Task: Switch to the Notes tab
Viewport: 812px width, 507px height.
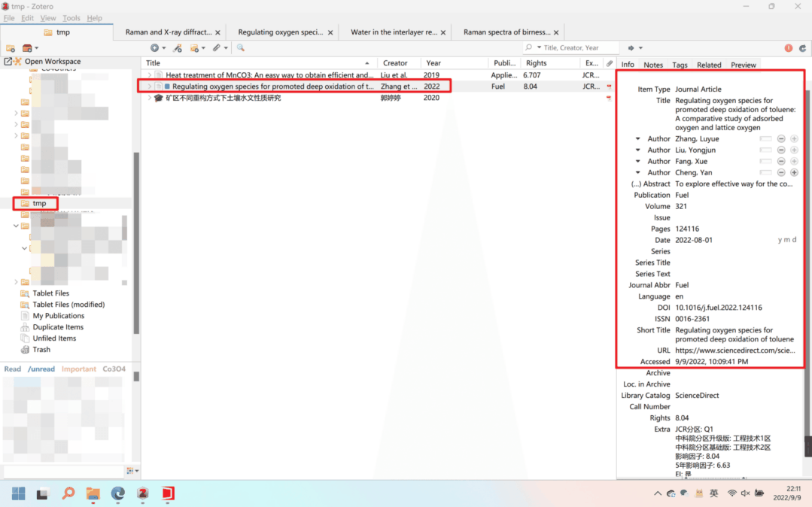Action: point(652,65)
